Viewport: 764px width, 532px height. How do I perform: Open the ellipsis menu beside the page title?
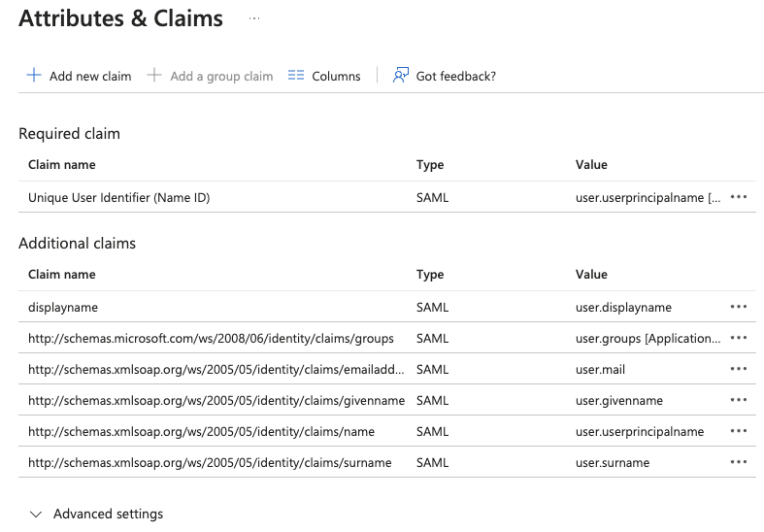[254, 18]
